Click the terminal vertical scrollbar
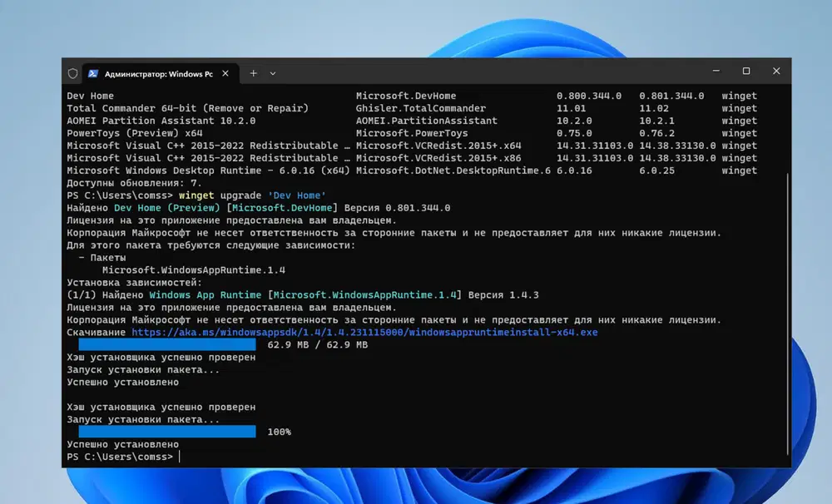This screenshot has height=504, width=832. click(x=787, y=313)
